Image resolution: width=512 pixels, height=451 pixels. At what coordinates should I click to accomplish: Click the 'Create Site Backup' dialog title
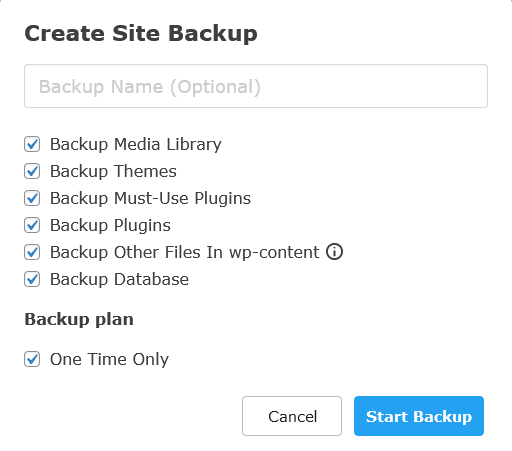(x=141, y=34)
